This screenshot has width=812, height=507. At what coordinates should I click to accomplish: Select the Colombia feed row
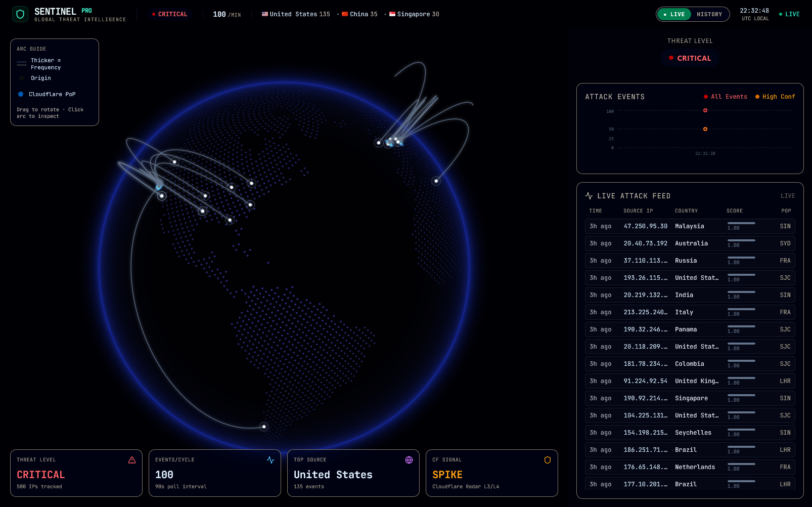tap(690, 364)
